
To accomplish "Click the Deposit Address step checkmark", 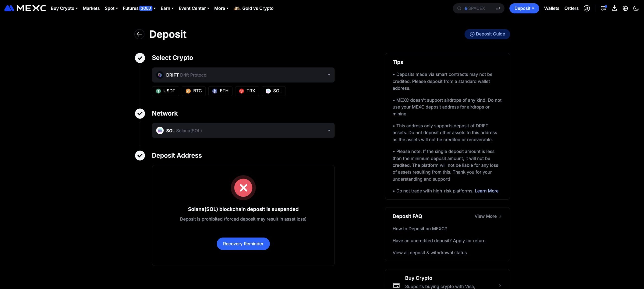I will (140, 156).
